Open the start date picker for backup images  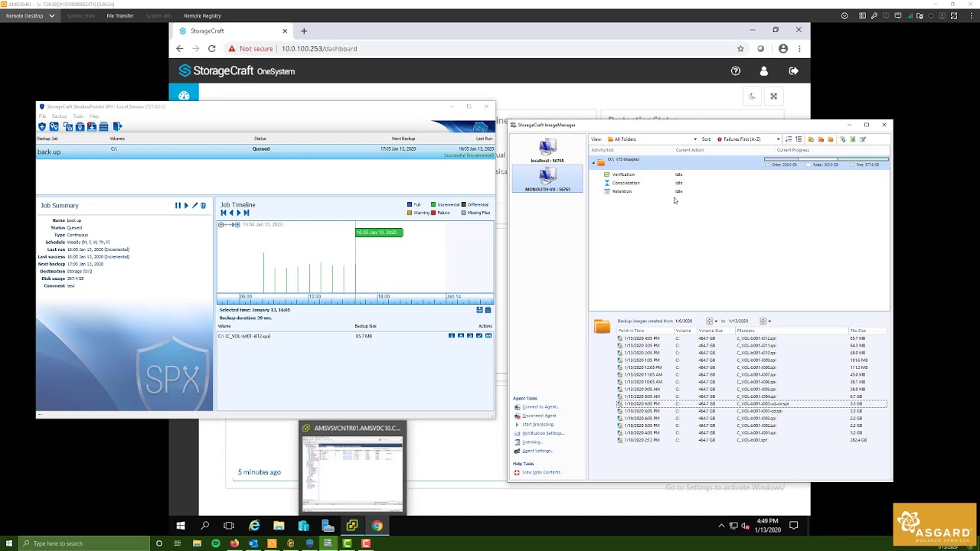click(712, 321)
